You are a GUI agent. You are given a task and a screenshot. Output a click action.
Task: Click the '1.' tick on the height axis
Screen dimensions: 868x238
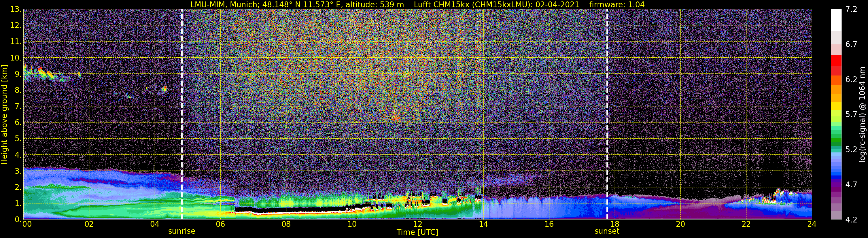point(18,204)
